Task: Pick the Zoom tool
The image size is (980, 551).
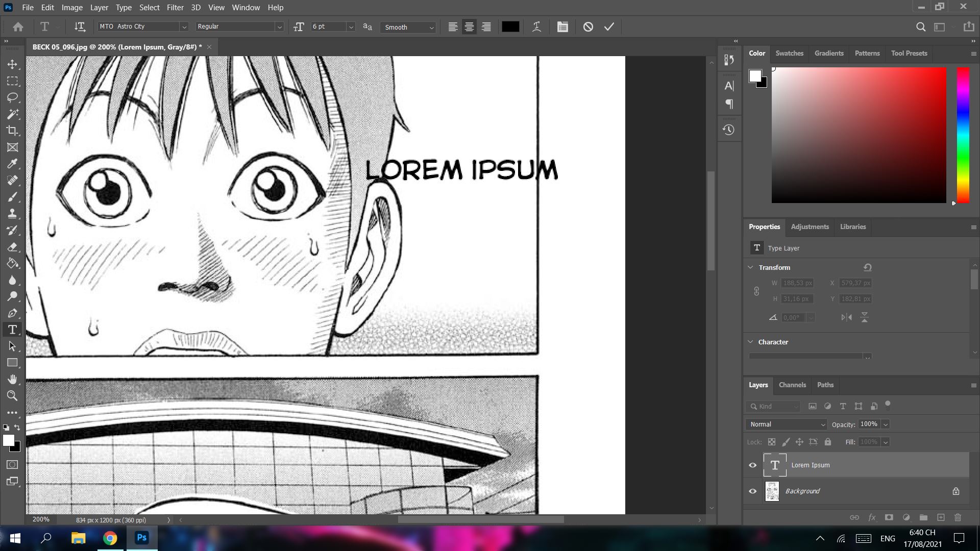Action: coord(13,396)
